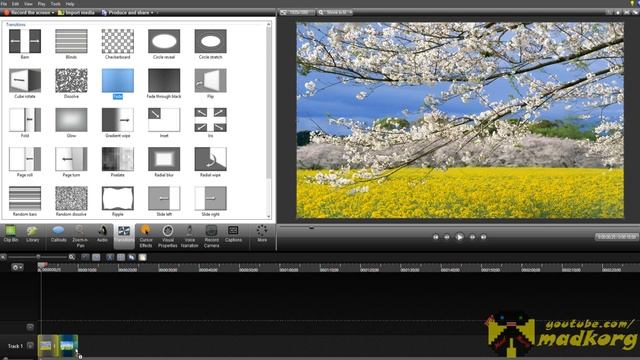
Task: Pick the Radial wipe transition
Action: 211,159
